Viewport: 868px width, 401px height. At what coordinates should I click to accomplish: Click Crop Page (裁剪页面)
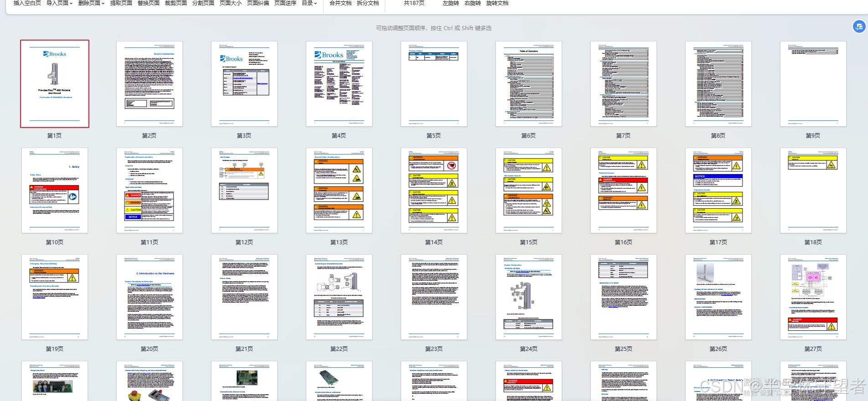[176, 3]
